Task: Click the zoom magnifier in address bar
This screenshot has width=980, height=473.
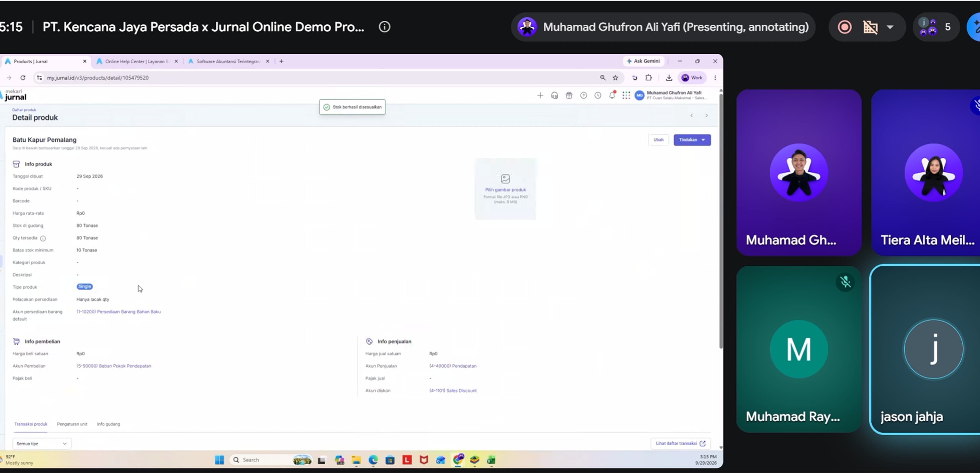Action: [603, 78]
